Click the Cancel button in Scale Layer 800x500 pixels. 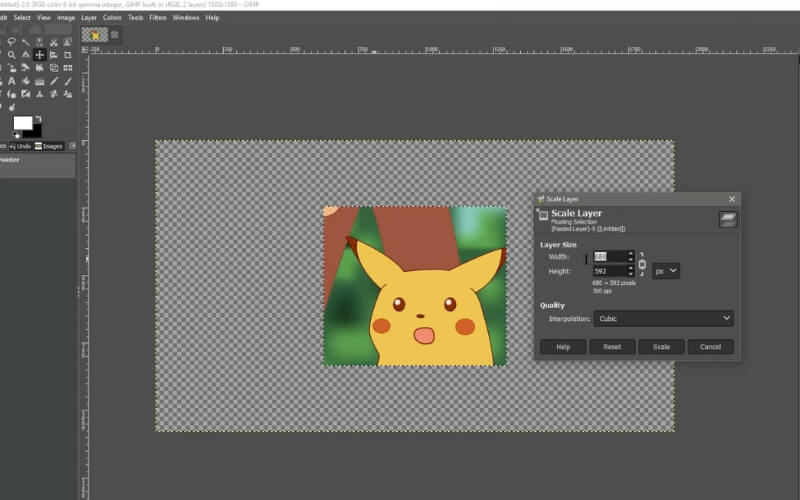point(710,347)
